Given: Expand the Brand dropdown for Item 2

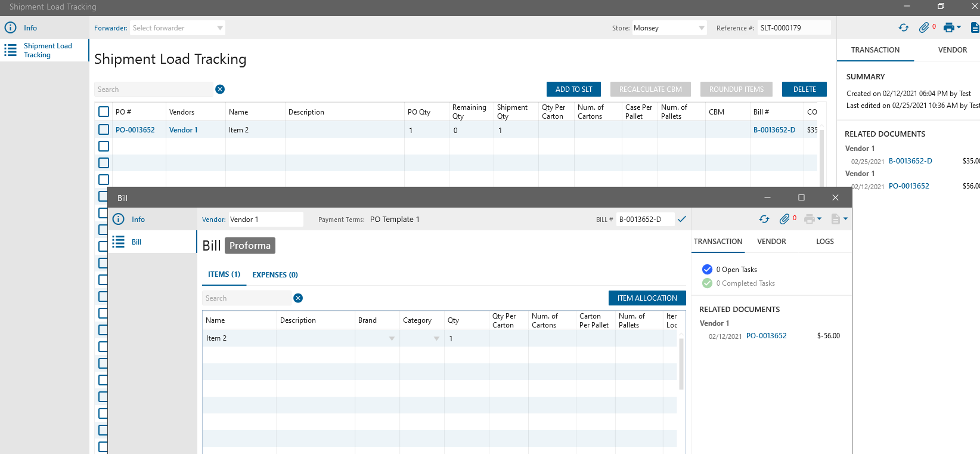Looking at the screenshot, I should 392,338.
